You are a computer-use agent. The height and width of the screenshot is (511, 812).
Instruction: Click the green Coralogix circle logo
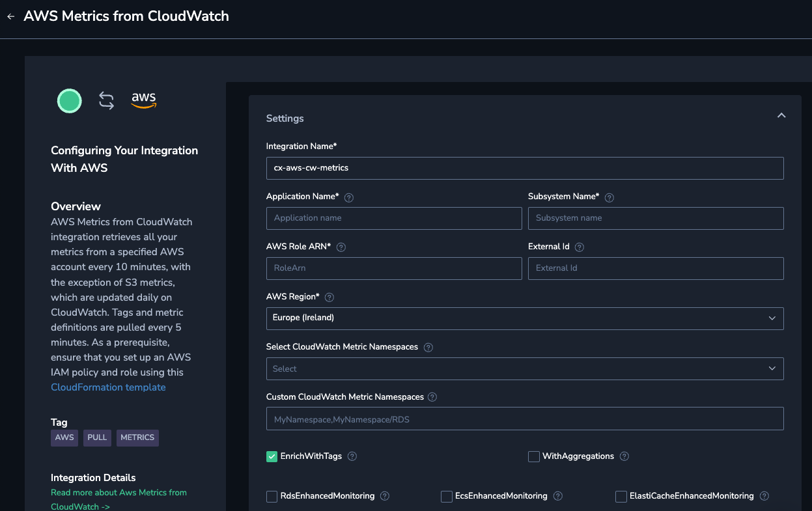tap(70, 101)
